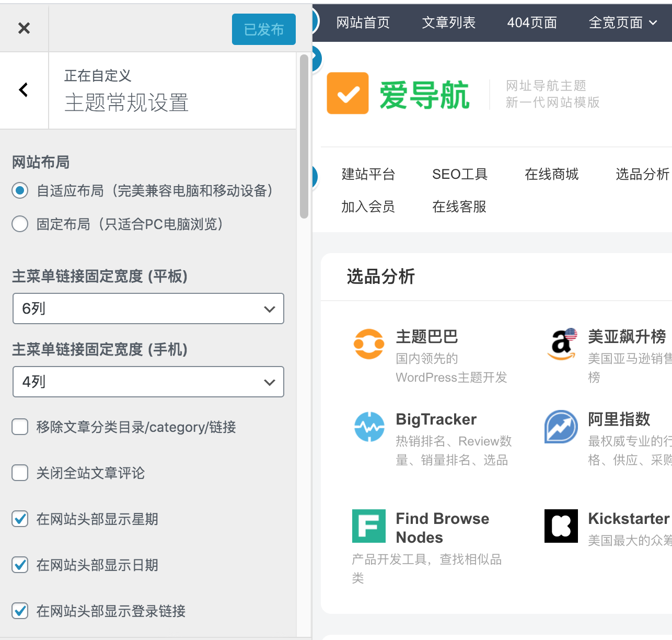Screen dimensions: 672x640
Task: Open the 6列 tablet columns dropdown
Action: [x=148, y=308]
